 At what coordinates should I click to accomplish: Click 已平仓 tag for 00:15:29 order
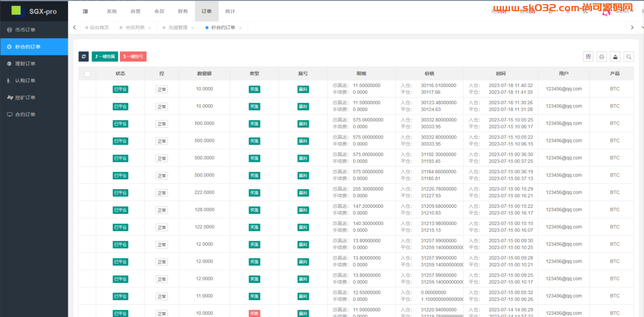click(x=120, y=193)
